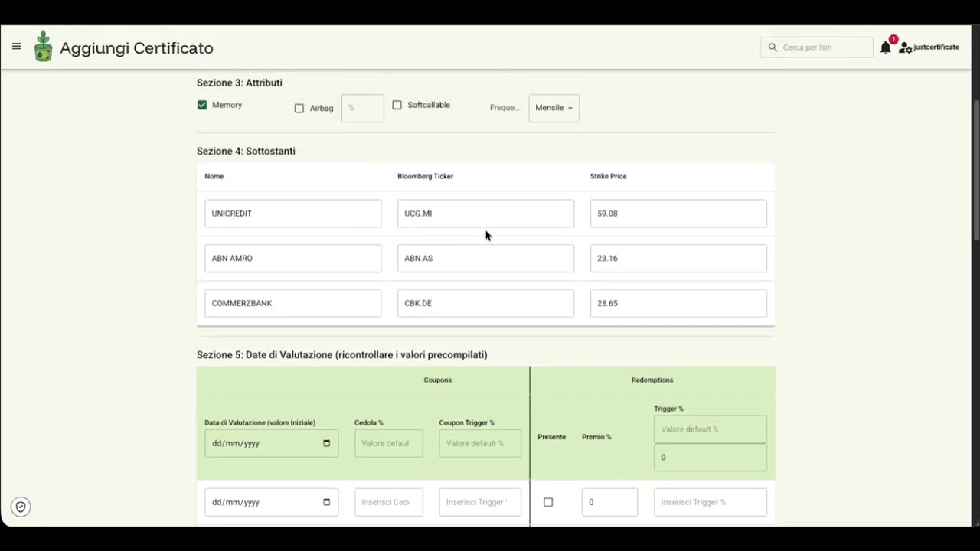
Task: Open the justcertificate user account menu
Action: pos(929,47)
